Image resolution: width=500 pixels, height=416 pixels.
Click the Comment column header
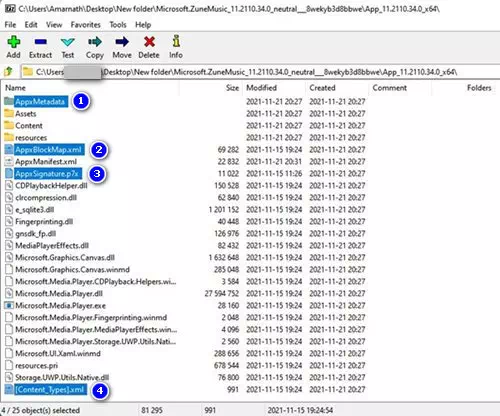coord(389,88)
